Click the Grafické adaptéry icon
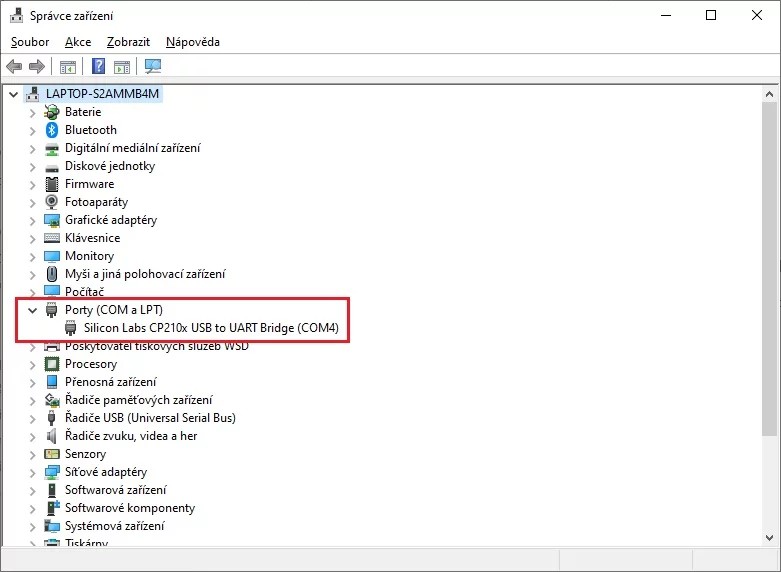Image resolution: width=781 pixels, height=572 pixels. (x=52, y=220)
